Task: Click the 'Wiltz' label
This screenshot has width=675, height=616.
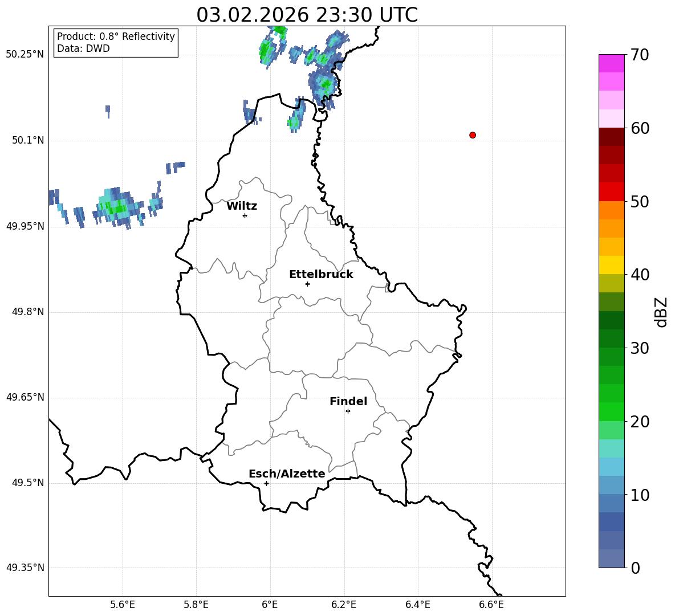Action: point(242,206)
